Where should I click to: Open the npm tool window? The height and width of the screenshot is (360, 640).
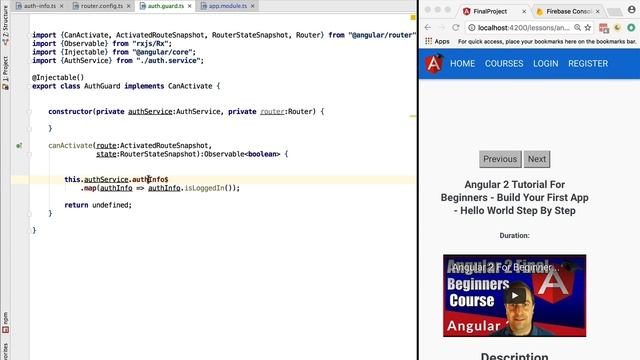pyautogui.click(x=5, y=323)
